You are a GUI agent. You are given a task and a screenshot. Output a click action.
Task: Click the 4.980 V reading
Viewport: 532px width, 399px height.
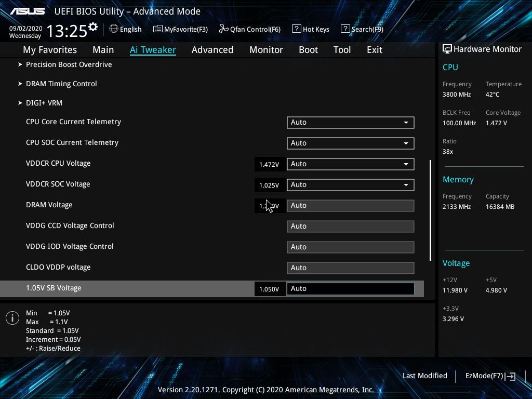pyautogui.click(x=496, y=290)
